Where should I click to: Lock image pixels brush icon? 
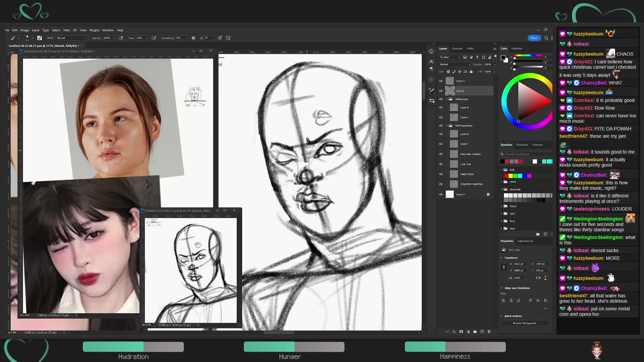point(454,72)
